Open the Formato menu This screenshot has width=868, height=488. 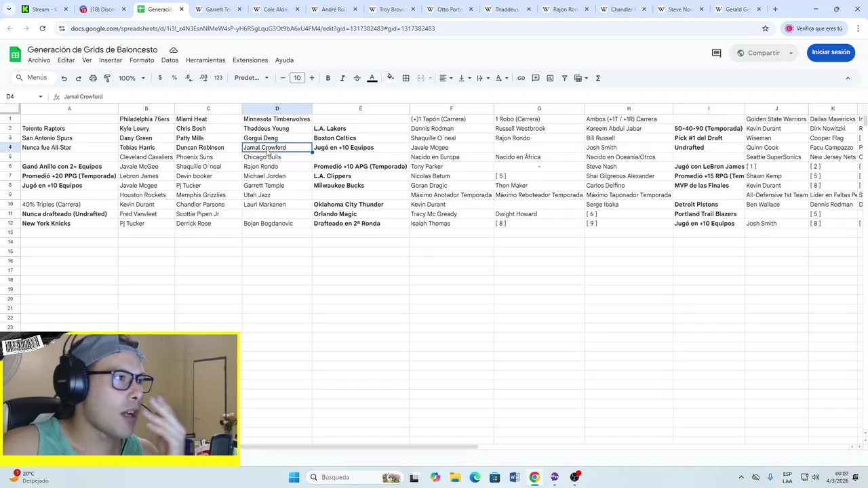tap(142, 60)
